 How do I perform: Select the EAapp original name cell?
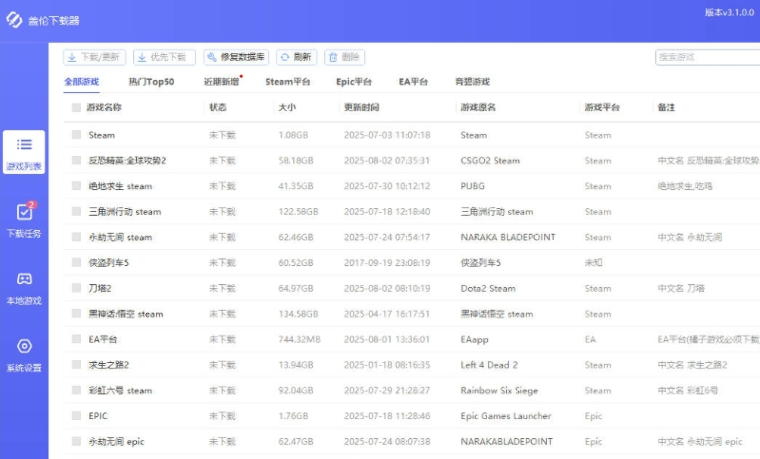475,339
